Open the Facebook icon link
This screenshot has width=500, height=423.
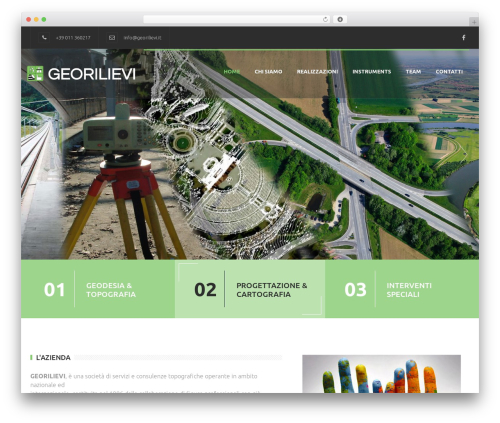(464, 38)
